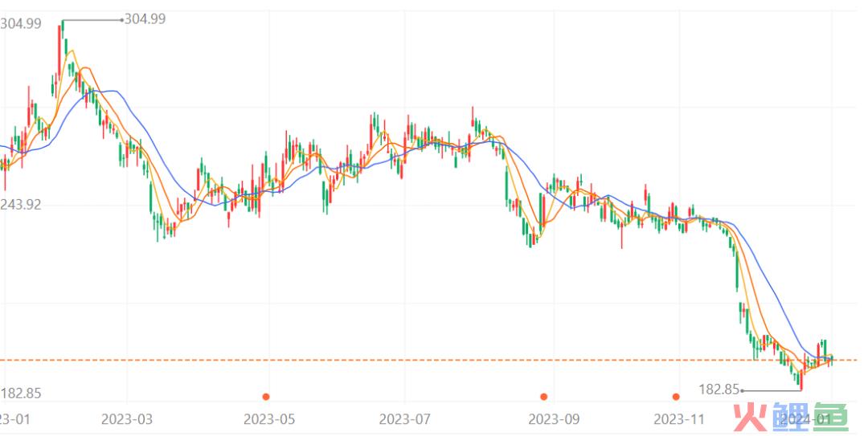The image size is (868, 436).
Task: Click the 243.92 y-axis price label
Action: 21,204
